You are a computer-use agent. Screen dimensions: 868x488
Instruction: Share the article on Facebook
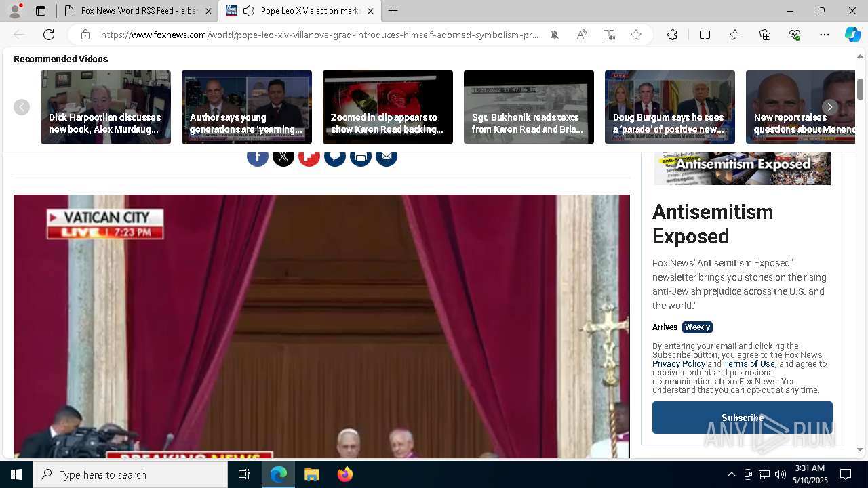click(x=258, y=157)
